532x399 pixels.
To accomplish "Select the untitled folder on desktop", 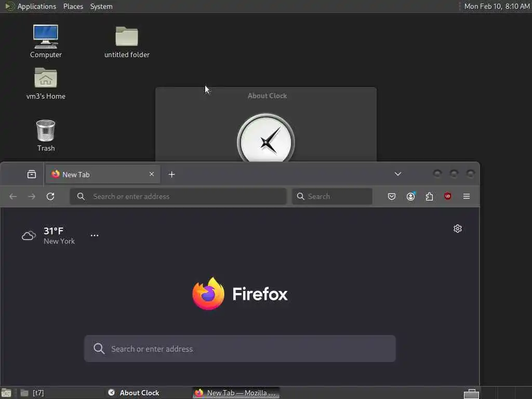I will coord(127,42).
